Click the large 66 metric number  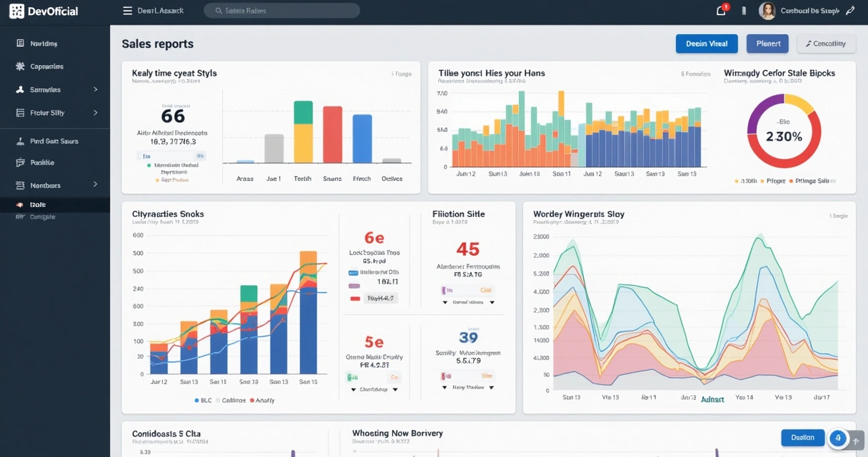pyautogui.click(x=173, y=116)
